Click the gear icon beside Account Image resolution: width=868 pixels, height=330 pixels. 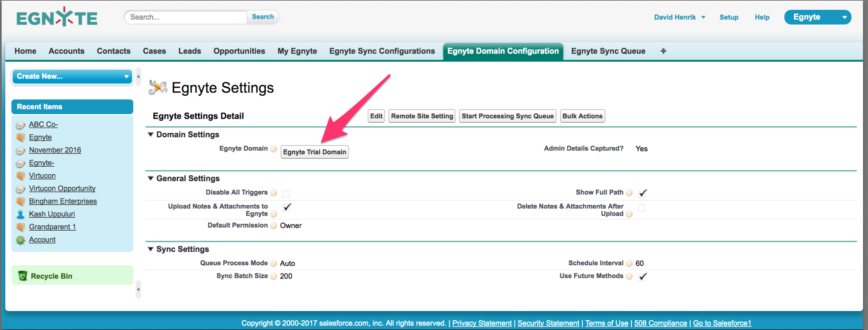pyautogui.click(x=21, y=240)
